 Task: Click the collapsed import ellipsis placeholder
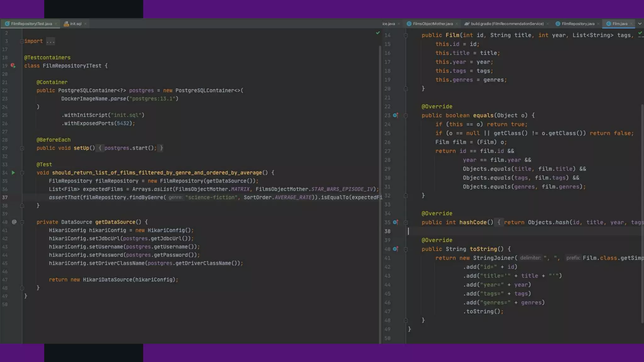coord(50,41)
